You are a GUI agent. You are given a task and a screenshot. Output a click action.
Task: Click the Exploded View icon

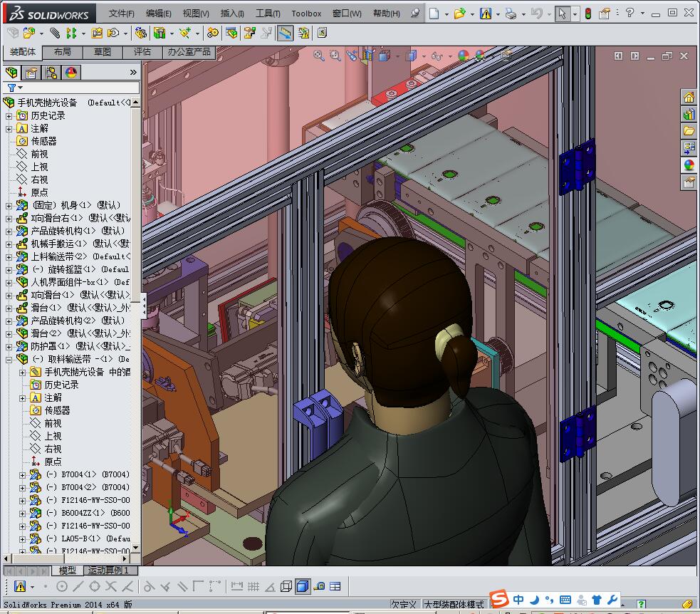click(249, 33)
